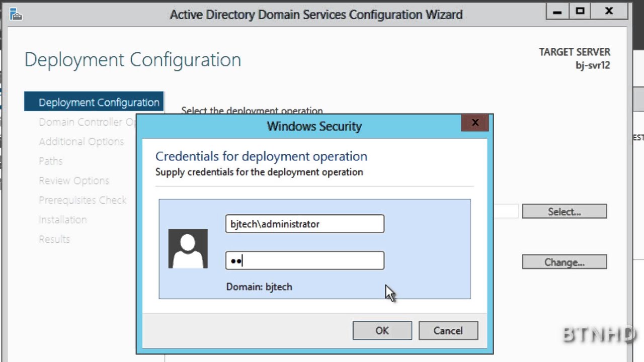Click the 'Windows Security' dialog title
644x362 pixels.
pos(314,126)
